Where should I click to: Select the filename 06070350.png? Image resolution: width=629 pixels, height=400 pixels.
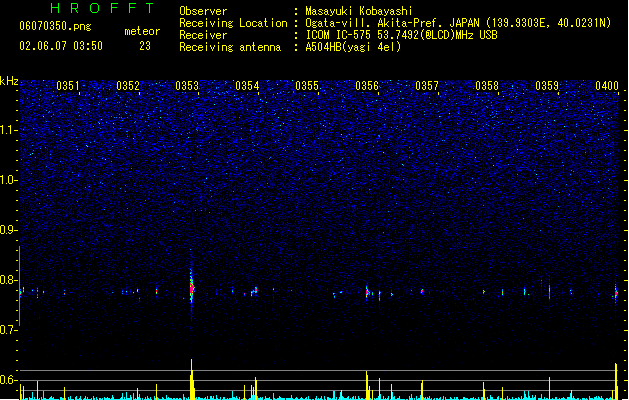point(55,26)
